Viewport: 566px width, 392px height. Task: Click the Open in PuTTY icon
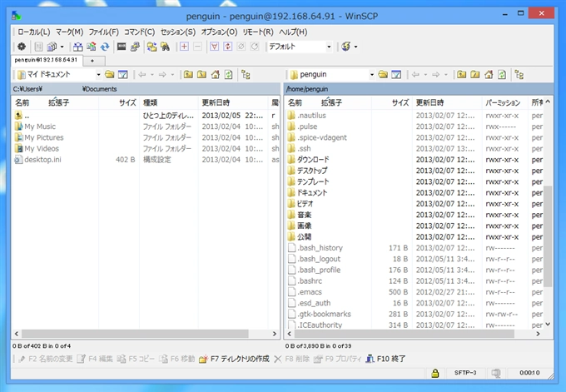(x=135, y=47)
